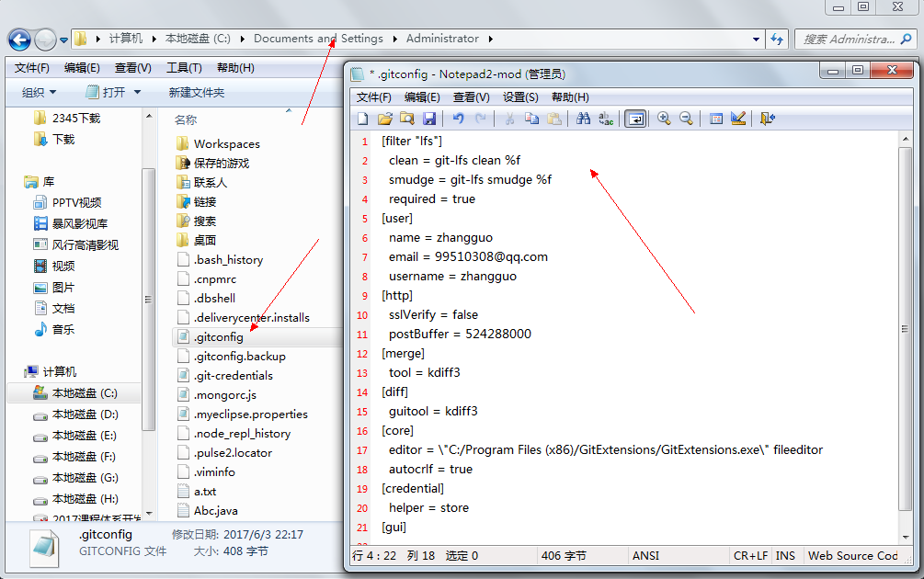The width and height of the screenshot is (924, 579).
Task: Toggle INS insert mode in status bar
Action: 785,556
